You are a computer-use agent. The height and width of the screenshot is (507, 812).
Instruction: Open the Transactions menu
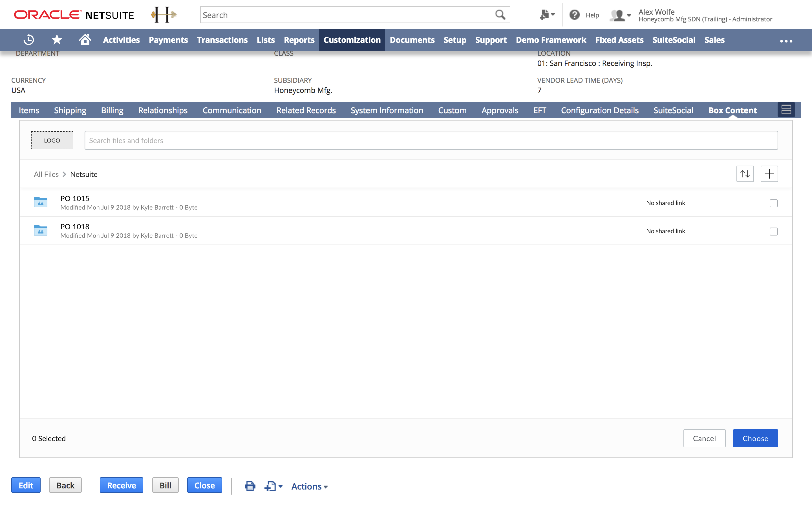(222, 40)
